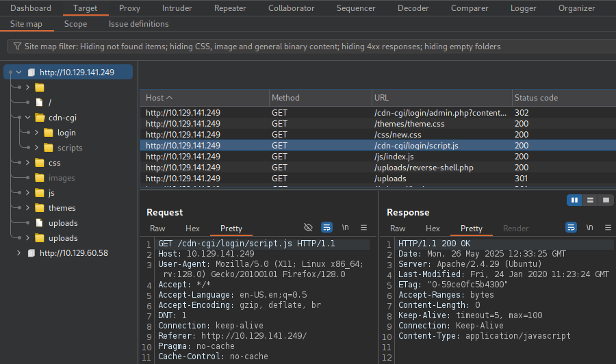Image resolution: width=616 pixels, height=364 pixels.
Task: Expand the uploads folder node
Action: click(27, 238)
